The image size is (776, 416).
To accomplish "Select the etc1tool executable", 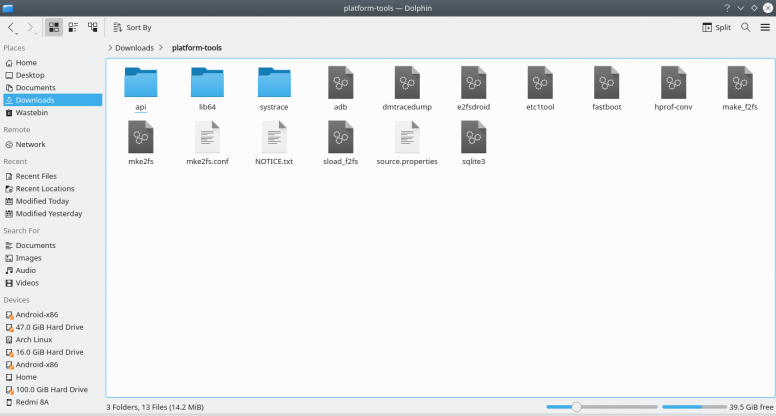I will pyautogui.click(x=540, y=89).
